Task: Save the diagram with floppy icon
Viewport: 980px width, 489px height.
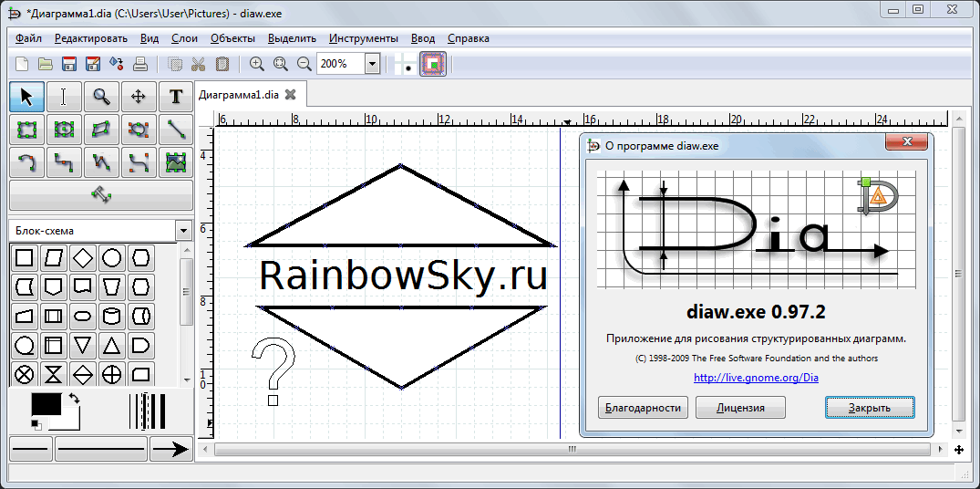Action: tap(68, 64)
